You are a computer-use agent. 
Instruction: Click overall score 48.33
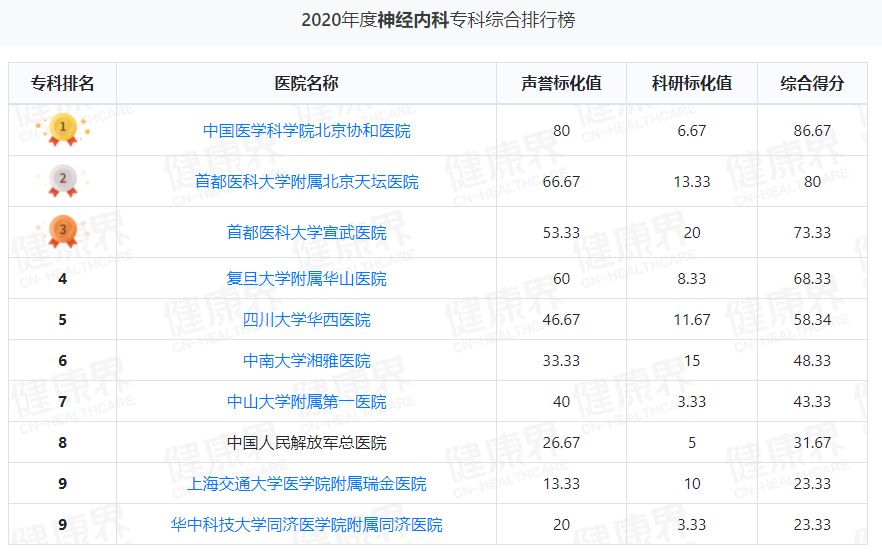pyautogui.click(x=812, y=360)
